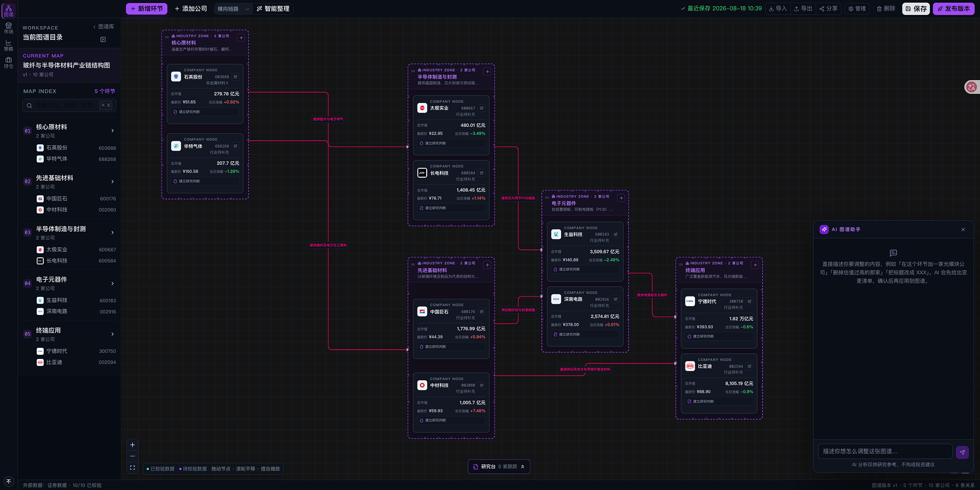This screenshot has width=980, height=490.
Task: Expand the 半导体制造与封测 index section
Action: click(112, 233)
